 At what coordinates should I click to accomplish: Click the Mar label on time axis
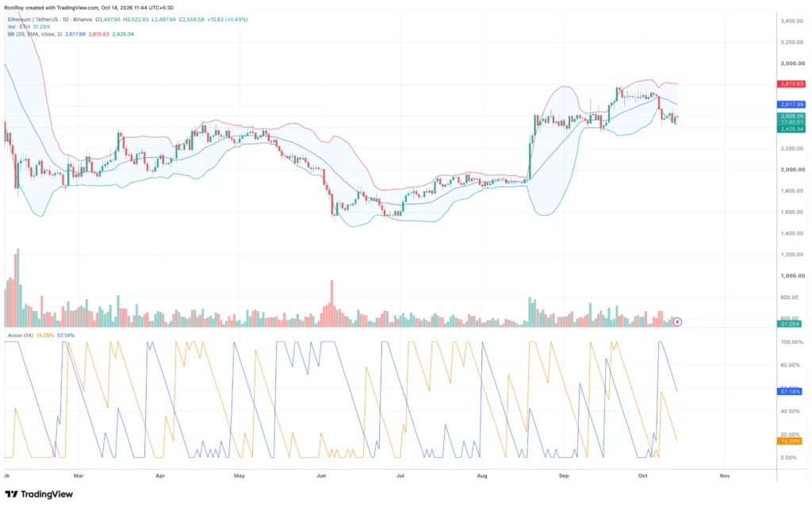[79, 476]
